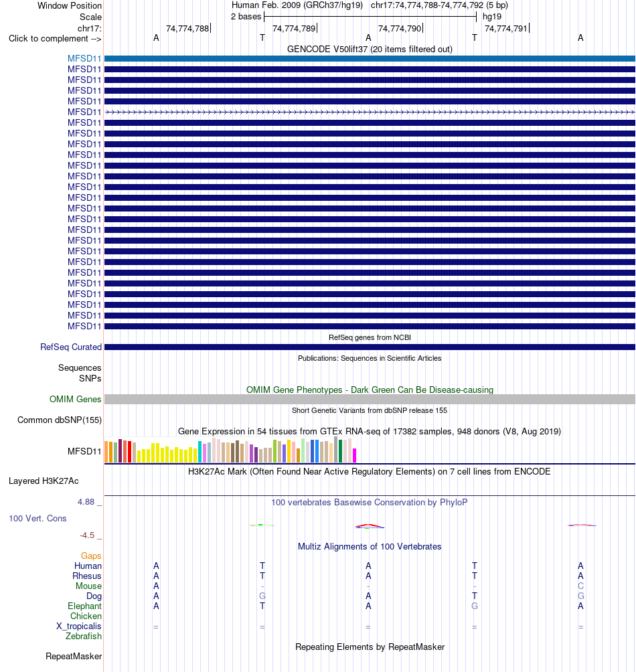The height and width of the screenshot is (672, 636).
Task: Click the Sequences track label
Action: (80, 367)
